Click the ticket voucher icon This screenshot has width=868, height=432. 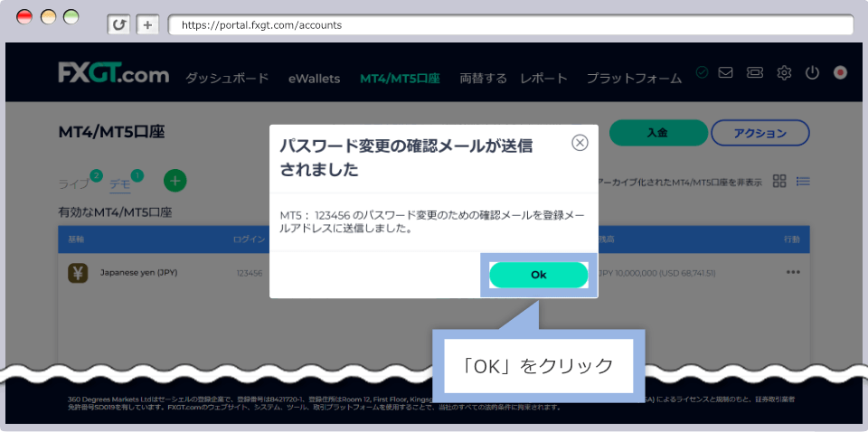tap(754, 72)
